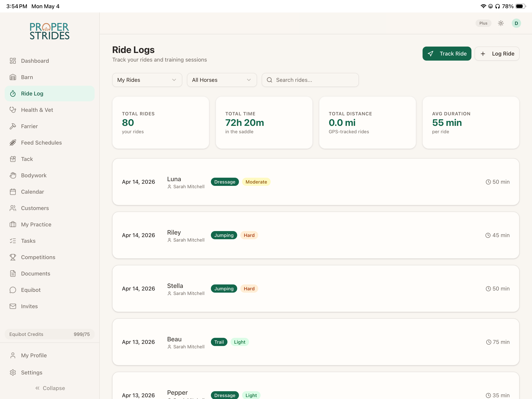This screenshot has width=532, height=399.
Task: Click the My Practice briefcase icon
Action: 13,224
